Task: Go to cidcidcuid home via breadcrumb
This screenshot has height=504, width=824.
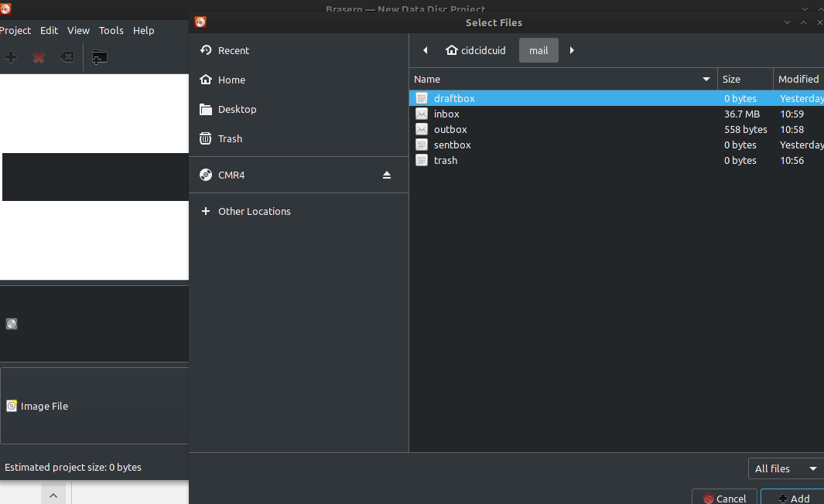Action: point(475,50)
